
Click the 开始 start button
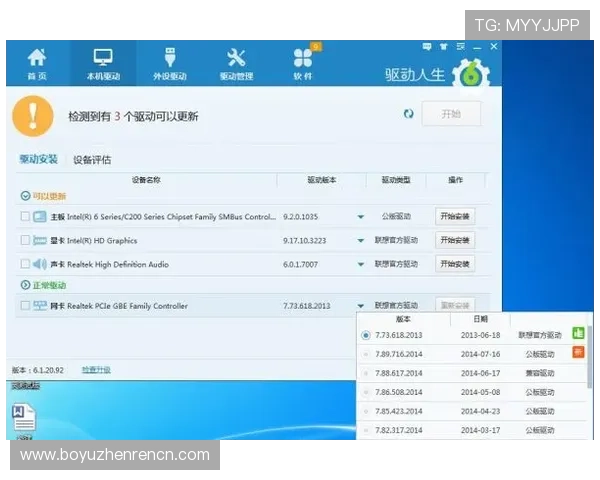(x=451, y=114)
